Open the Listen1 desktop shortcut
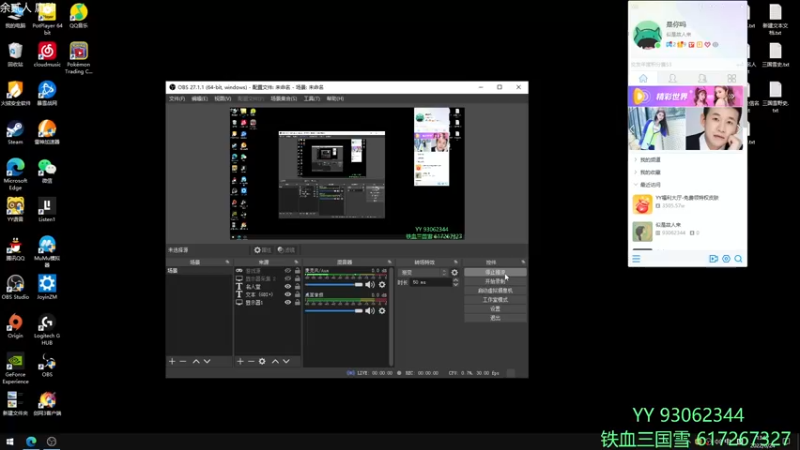The height and width of the screenshot is (450, 800). (x=46, y=210)
